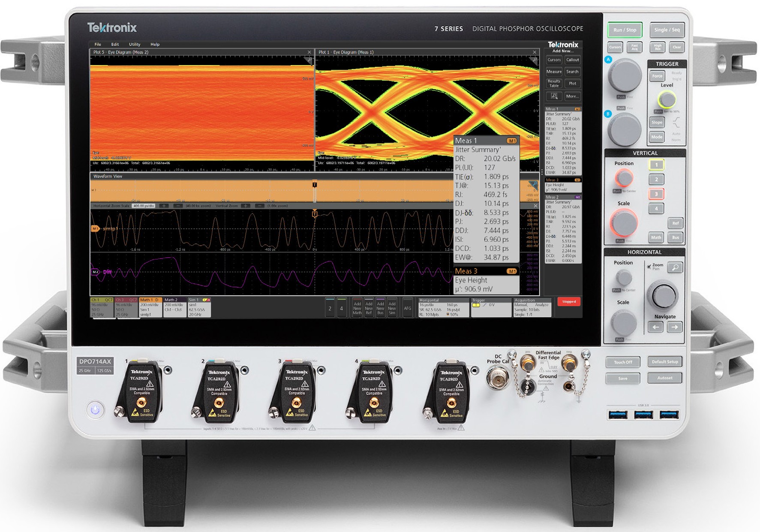Click vertical zoom minus button
The height and width of the screenshot is (532, 760).
click(x=259, y=206)
